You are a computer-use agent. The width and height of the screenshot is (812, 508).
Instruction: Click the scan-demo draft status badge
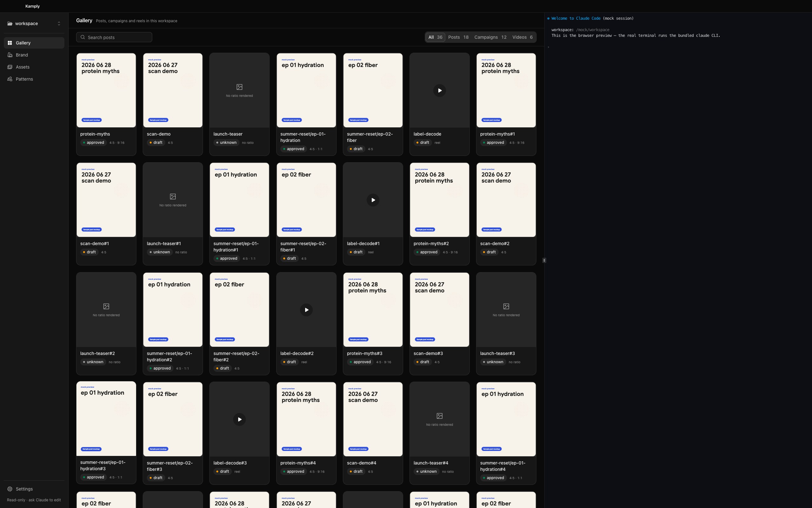coord(156,143)
